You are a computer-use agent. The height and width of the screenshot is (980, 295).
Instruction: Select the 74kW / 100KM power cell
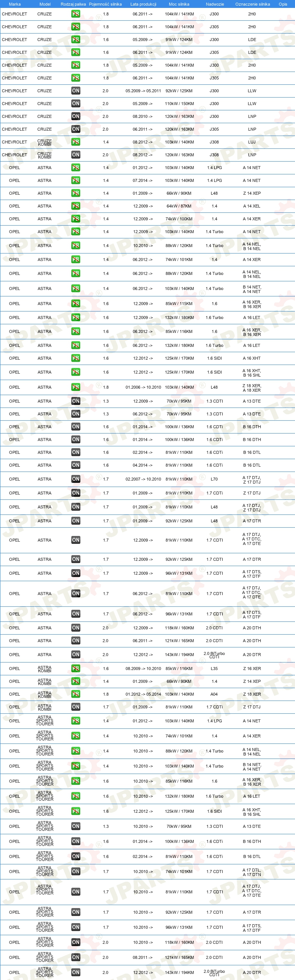pos(179,219)
